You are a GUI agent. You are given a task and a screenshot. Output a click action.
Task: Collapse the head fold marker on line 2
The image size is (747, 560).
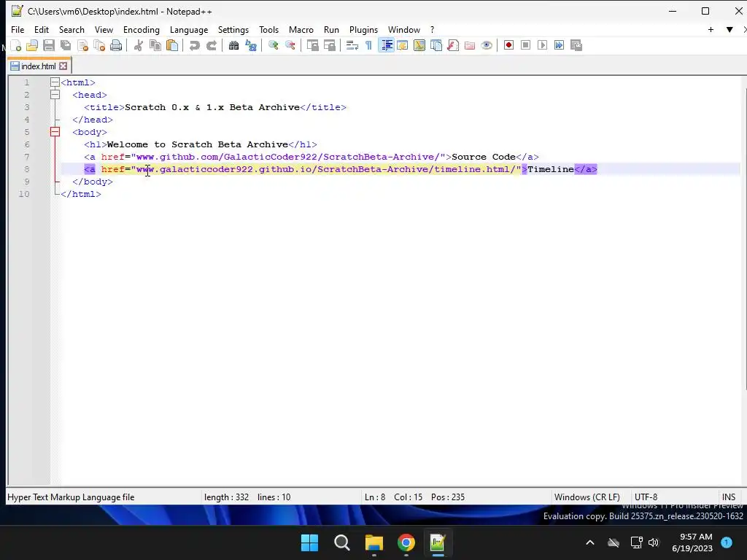point(55,95)
